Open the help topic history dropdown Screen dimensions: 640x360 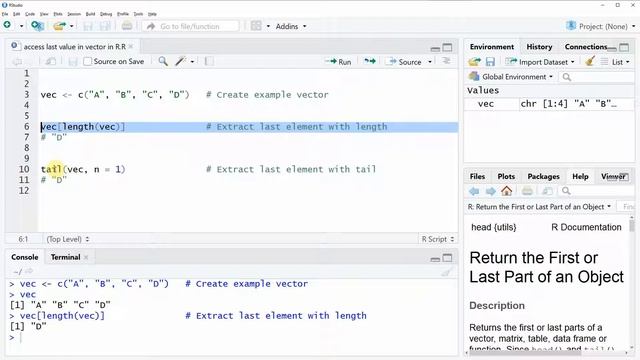[539, 207]
